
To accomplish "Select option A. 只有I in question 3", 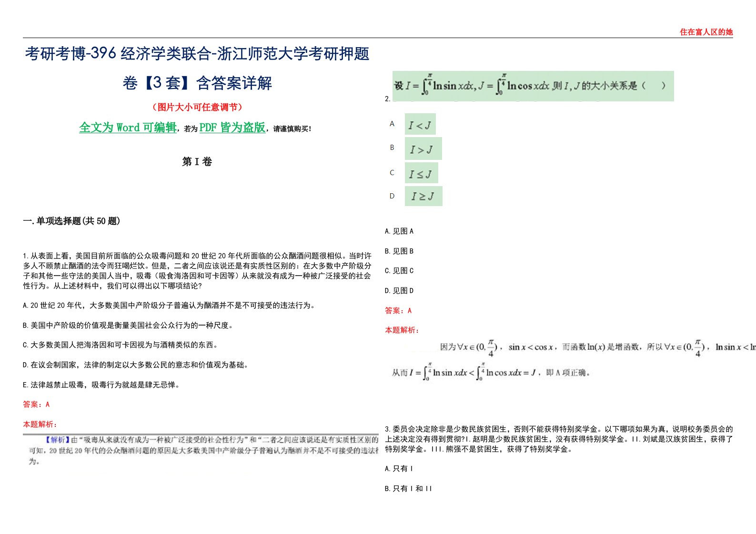I will tap(399, 469).
